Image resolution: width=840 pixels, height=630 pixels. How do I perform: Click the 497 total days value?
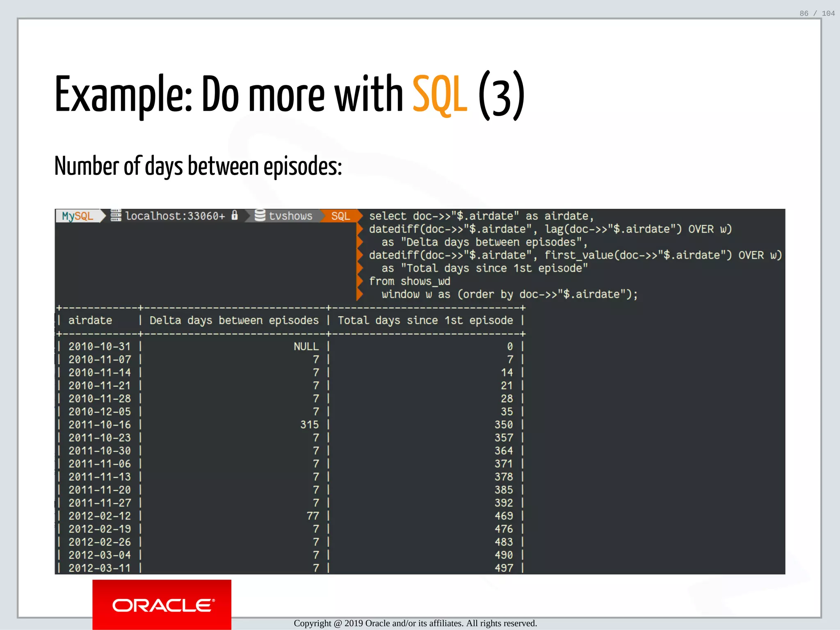(504, 568)
